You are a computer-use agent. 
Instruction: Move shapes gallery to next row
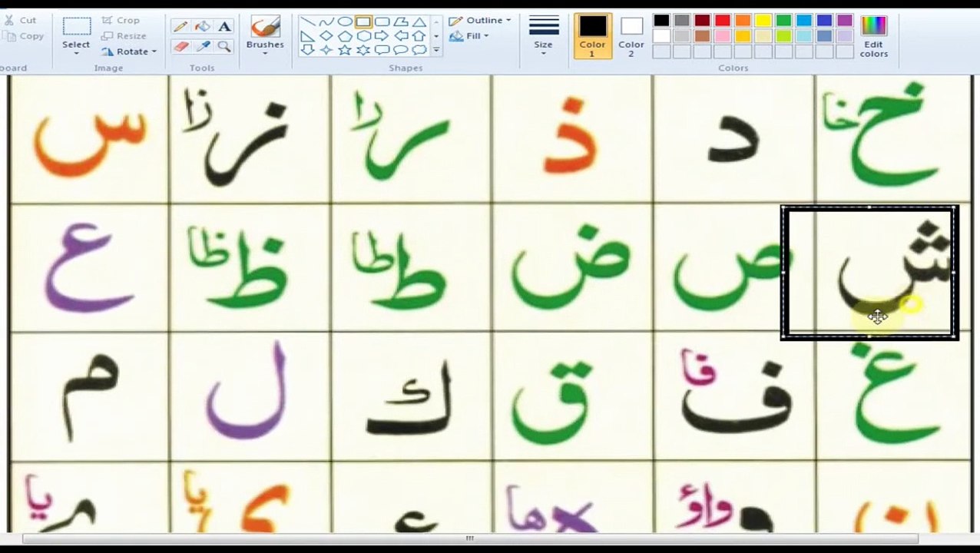point(436,36)
